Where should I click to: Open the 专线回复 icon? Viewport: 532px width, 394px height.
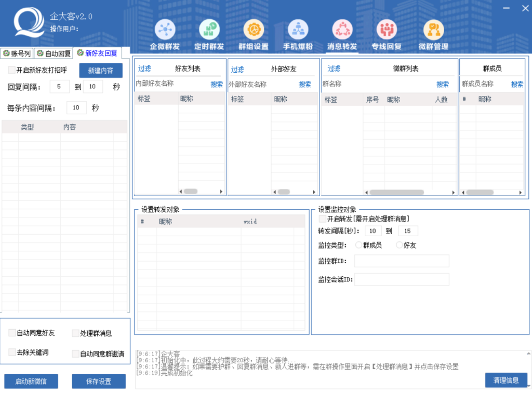click(x=387, y=30)
